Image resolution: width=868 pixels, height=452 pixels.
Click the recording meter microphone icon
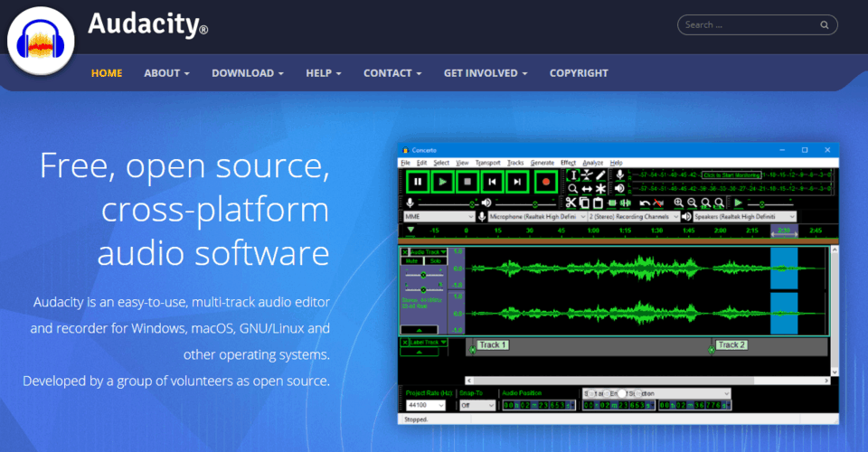click(620, 174)
